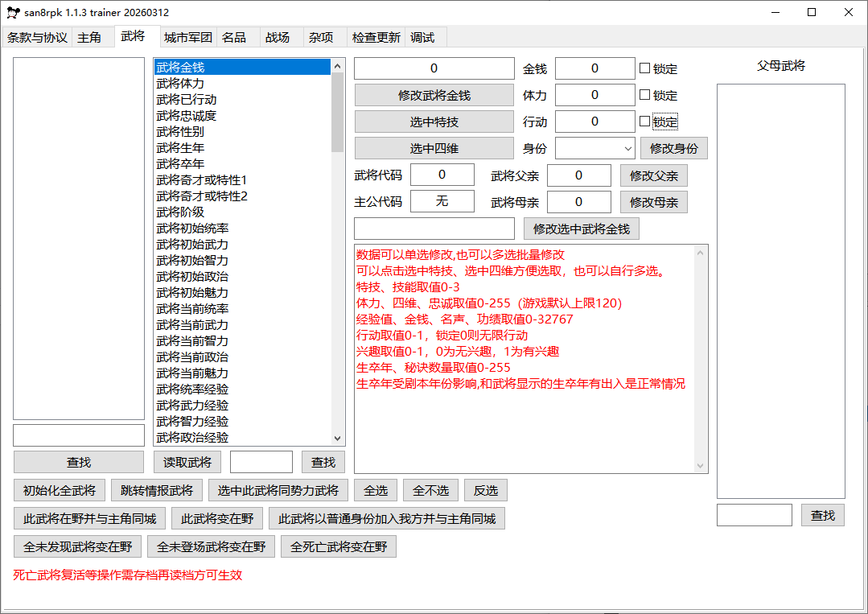Click the 武将代码 input field
Image resolution: width=868 pixels, height=614 pixels.
click(442, 175)
